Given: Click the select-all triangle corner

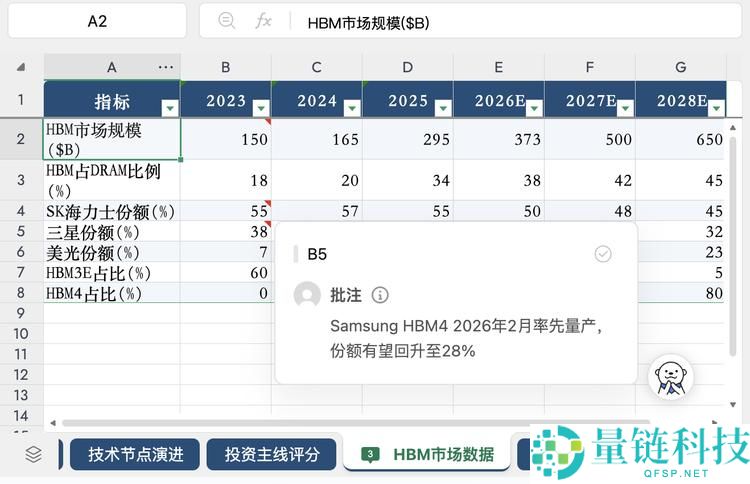Looking at the screenshot, I should (x=21, y=67).
